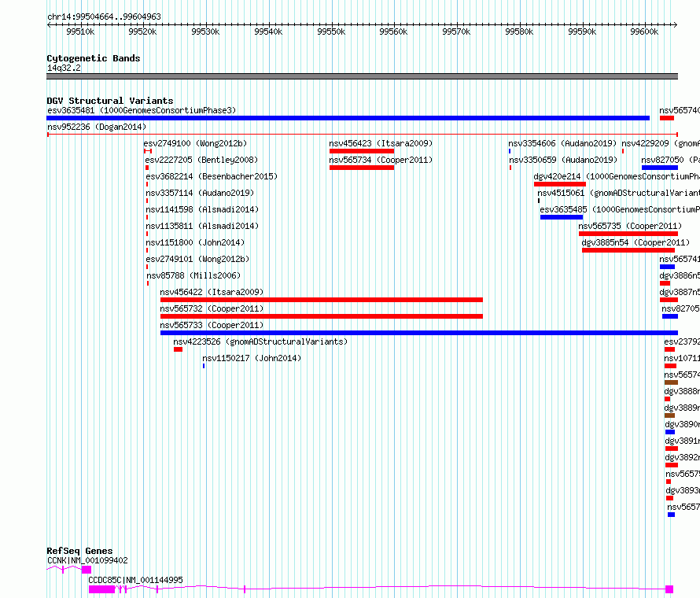Open the nsv3357114 (Audano2019) variant label
The height and width of the screenshot is (598, 700).
click(x=200, y=193)
